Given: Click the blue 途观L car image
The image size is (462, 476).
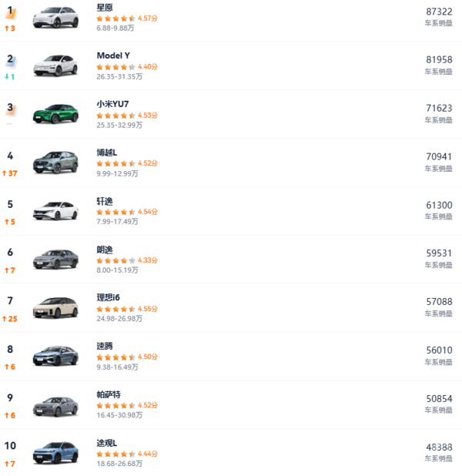Looking at the screenshot, I should tap(55, 453).
